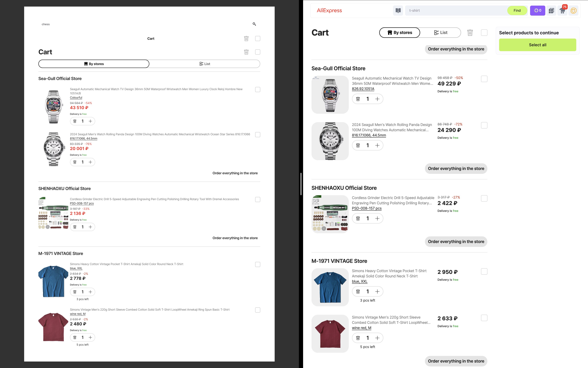Increase quantity of 2 136 ₽ grinder

pyautogui.click(x=90, y=227)
